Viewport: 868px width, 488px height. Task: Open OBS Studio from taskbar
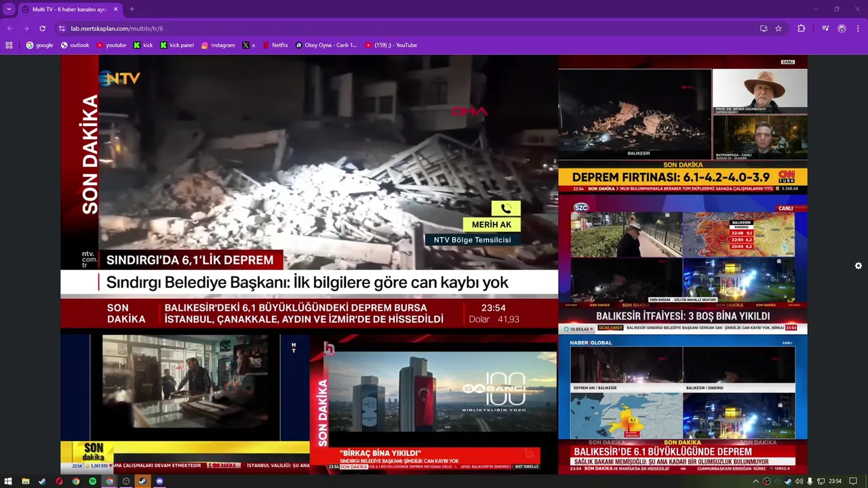125,481
